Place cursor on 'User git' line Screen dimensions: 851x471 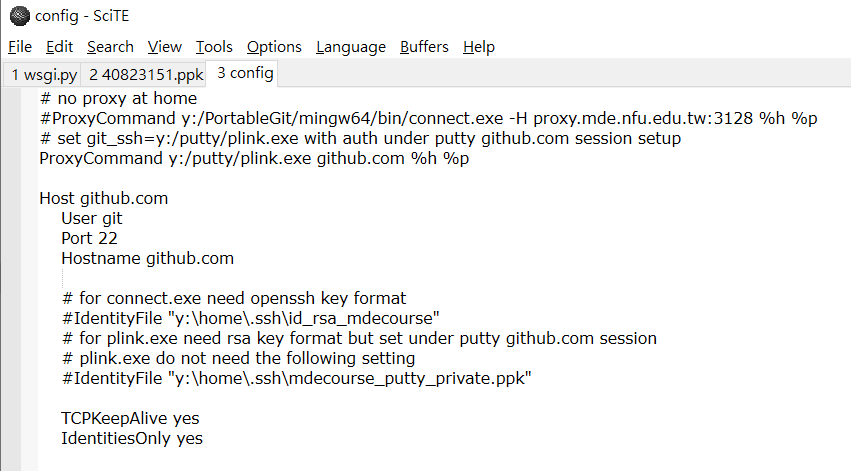(x=92, y=218)
